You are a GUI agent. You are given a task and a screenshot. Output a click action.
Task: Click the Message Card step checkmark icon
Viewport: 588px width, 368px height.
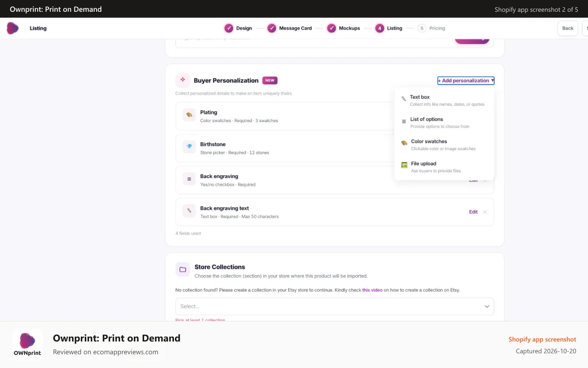click(x=271, y=28)
